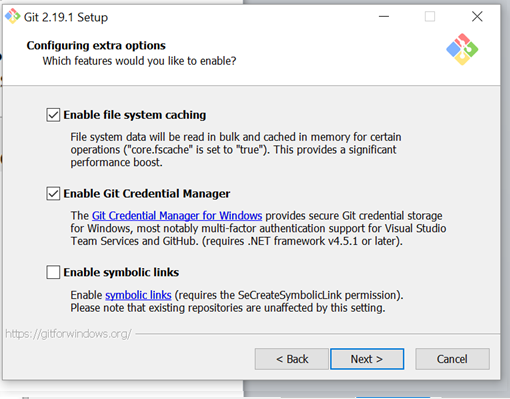Uncheck the file system caching checkbox
The height and width of the screenshot is (399, 510).
(53, 115)
